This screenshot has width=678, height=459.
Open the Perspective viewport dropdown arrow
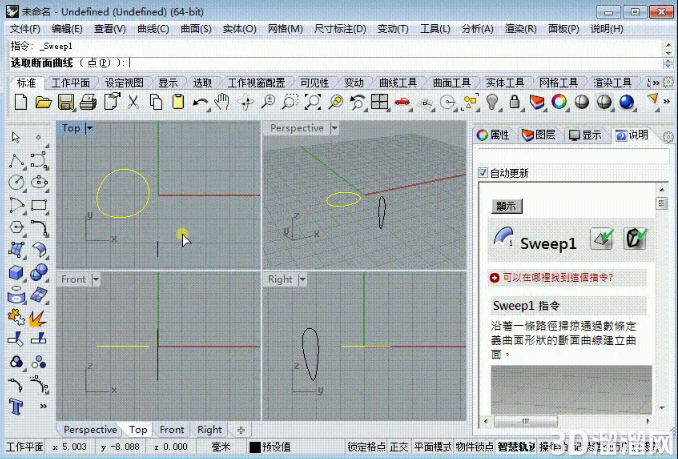coord(334,128)
